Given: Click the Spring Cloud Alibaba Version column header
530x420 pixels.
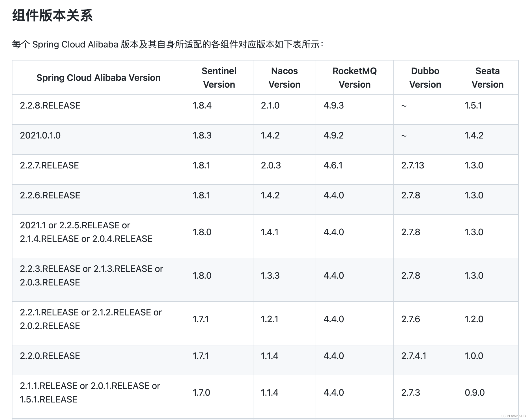Looking at the screenshot, I should [x=98, y=78].
